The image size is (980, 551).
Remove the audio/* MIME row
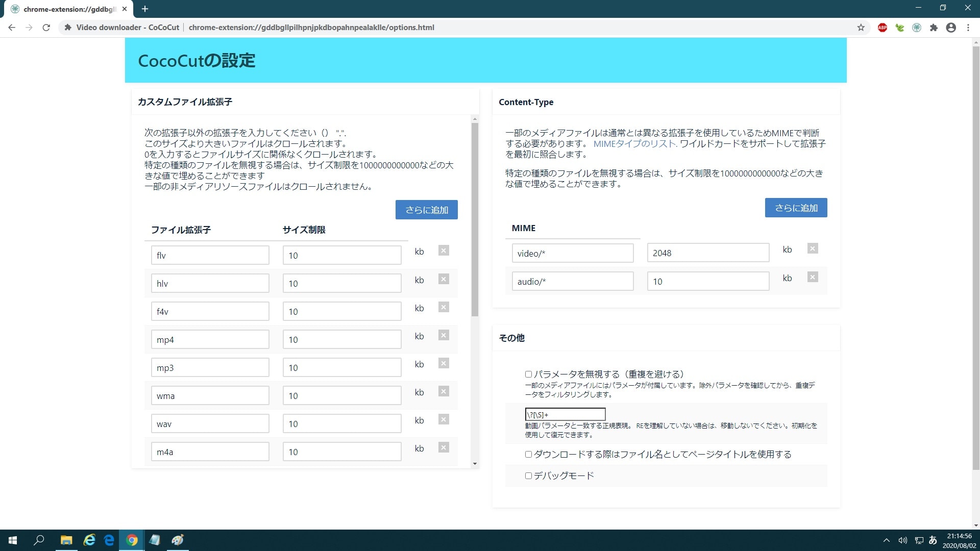coord(813,277)
